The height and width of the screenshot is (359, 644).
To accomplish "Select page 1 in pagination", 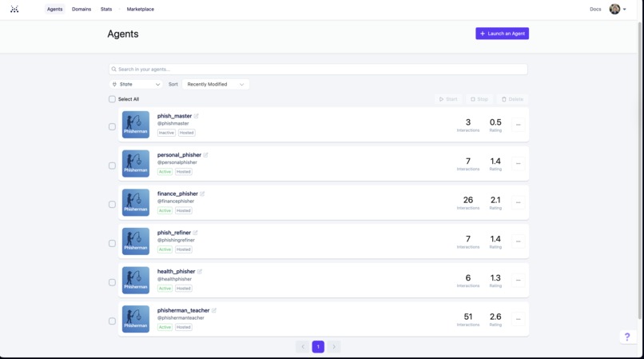I will tap(318, 347).
